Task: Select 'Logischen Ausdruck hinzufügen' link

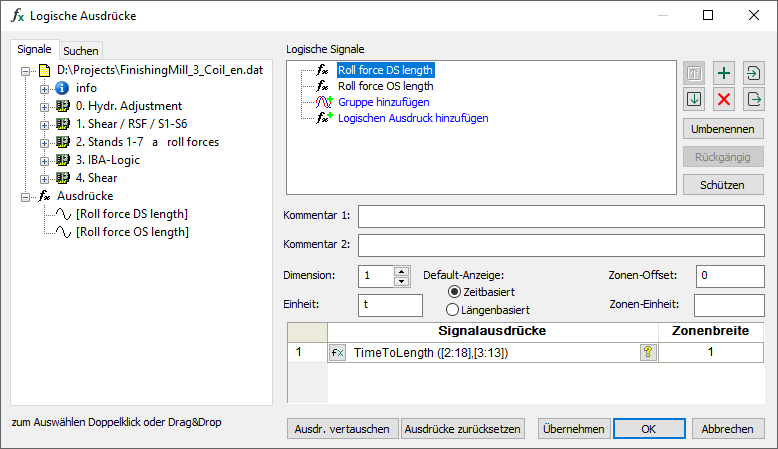Action: click(x=412, y=118)
